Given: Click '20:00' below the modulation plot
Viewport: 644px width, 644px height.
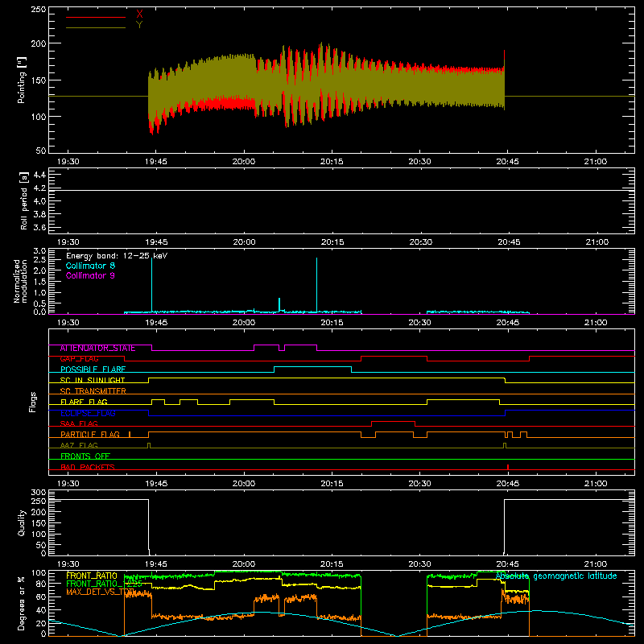Looking at the screenshot, I should [x=244, y=323].
